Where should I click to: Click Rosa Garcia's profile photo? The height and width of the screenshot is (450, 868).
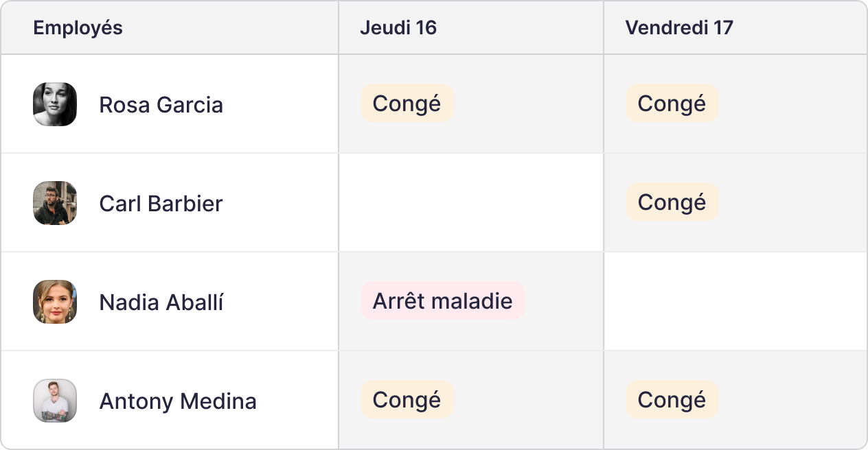[55, 104]
